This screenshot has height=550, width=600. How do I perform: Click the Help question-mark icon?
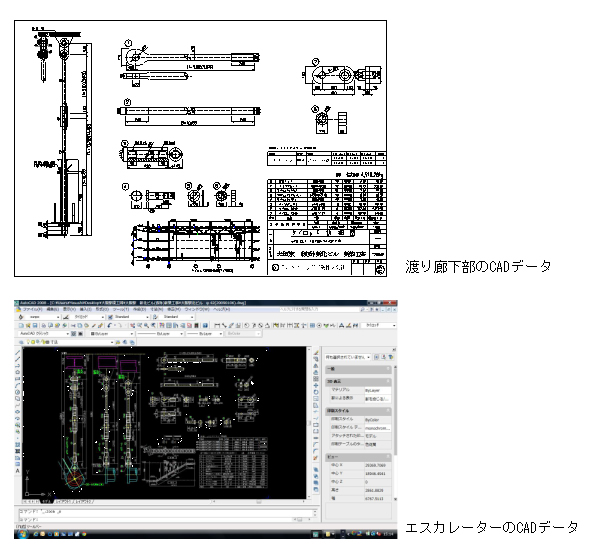click(205, 325)
